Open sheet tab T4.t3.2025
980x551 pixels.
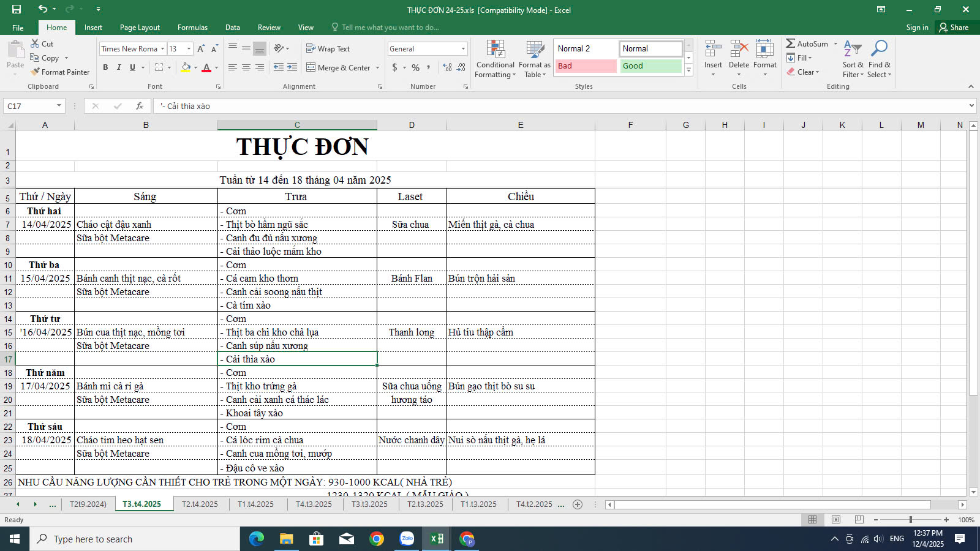pos(314,504)
